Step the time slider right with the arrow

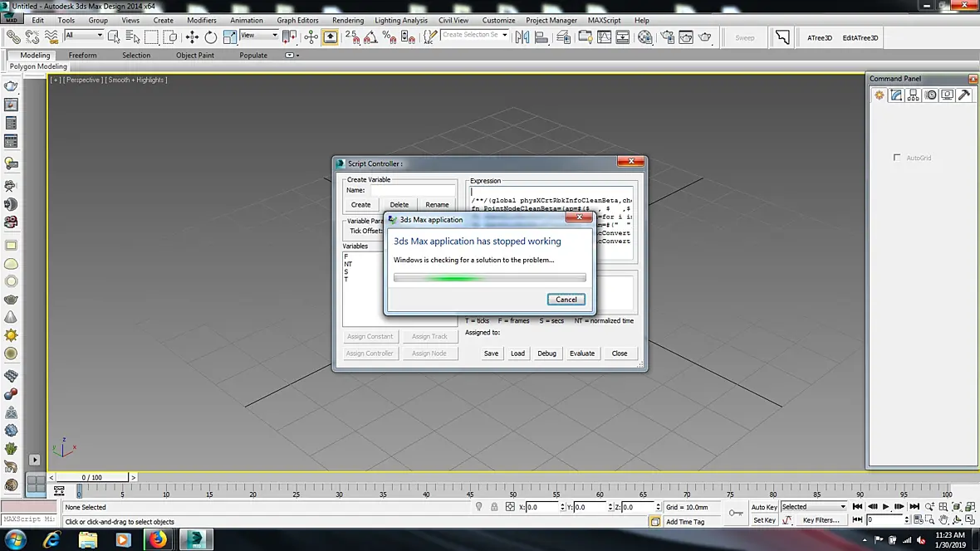133,477
